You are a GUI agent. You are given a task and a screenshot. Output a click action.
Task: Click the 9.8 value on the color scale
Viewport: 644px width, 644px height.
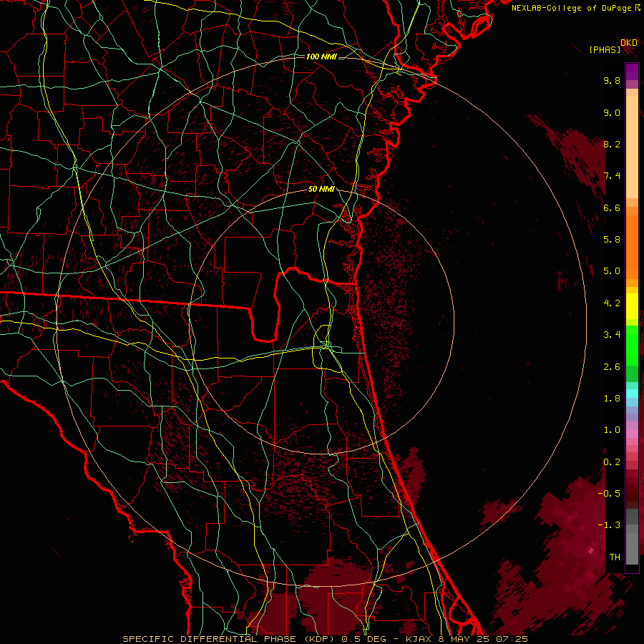pos(612,80)
